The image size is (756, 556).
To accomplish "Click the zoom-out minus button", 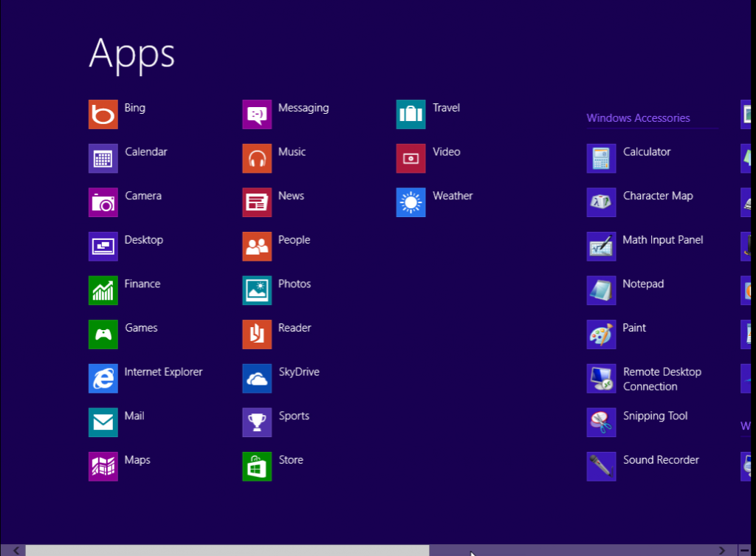I will tap(745, 550).
